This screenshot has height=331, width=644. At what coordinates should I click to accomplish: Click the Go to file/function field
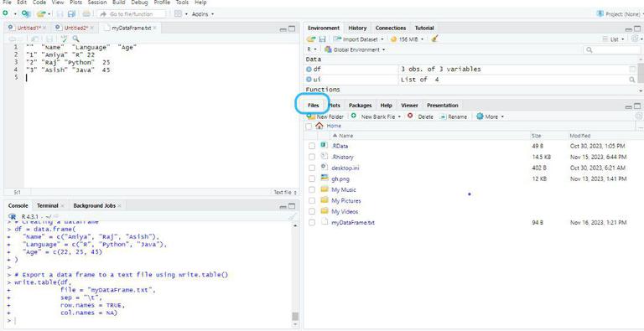point(131,14)
